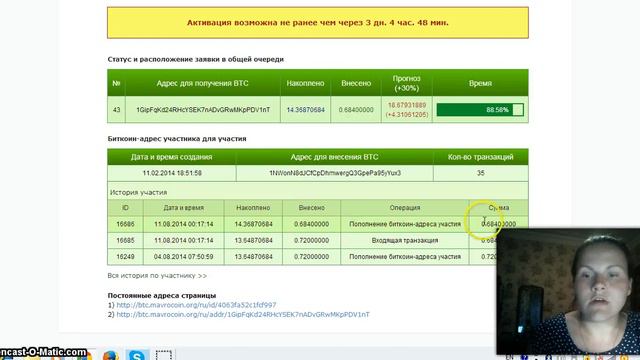Click forecast value 18.67931889
Viewport: 640px width, 360px height.
tap(407, 105)
